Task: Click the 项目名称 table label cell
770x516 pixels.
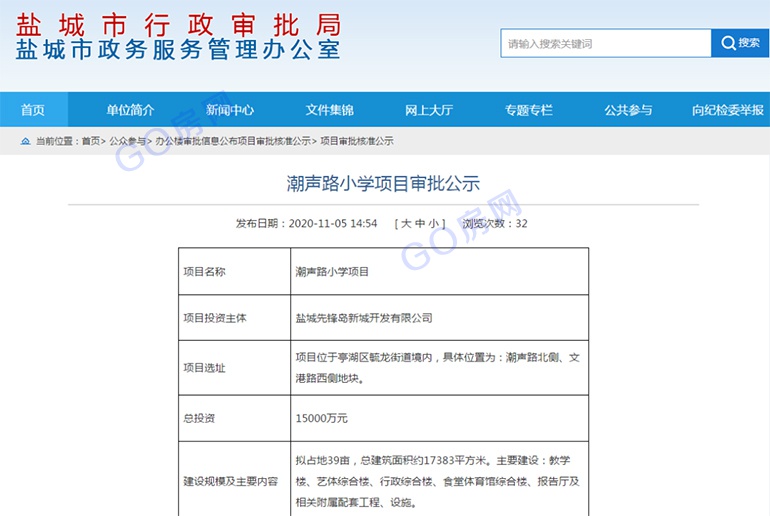Action: pos(235,271)
